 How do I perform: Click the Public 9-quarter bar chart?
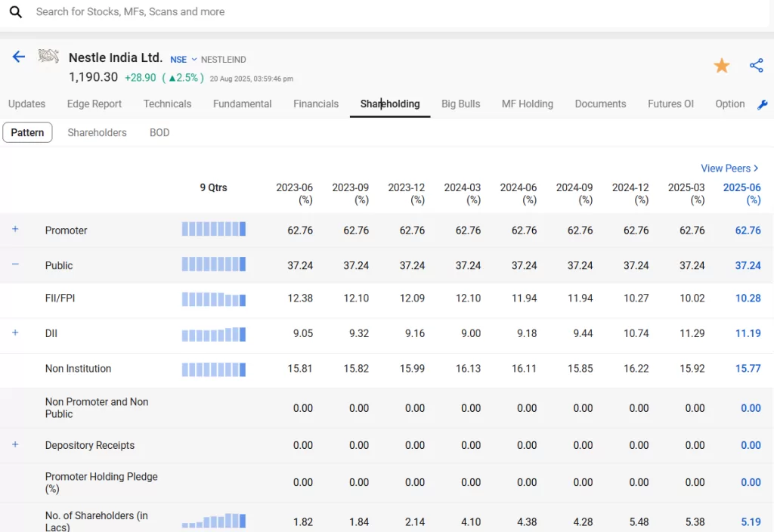click(214, 264)
